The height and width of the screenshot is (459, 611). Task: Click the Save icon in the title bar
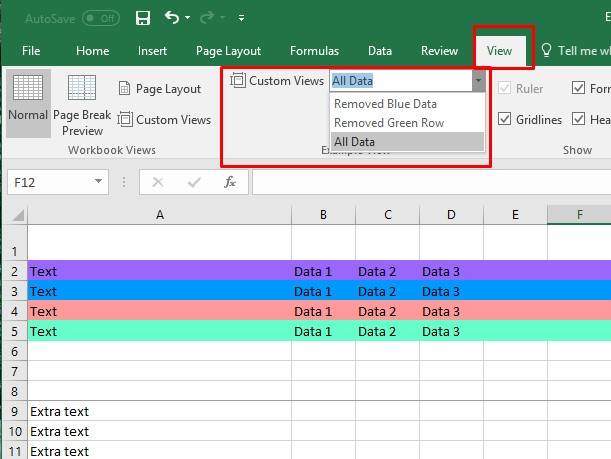click(x=143, y=18)
